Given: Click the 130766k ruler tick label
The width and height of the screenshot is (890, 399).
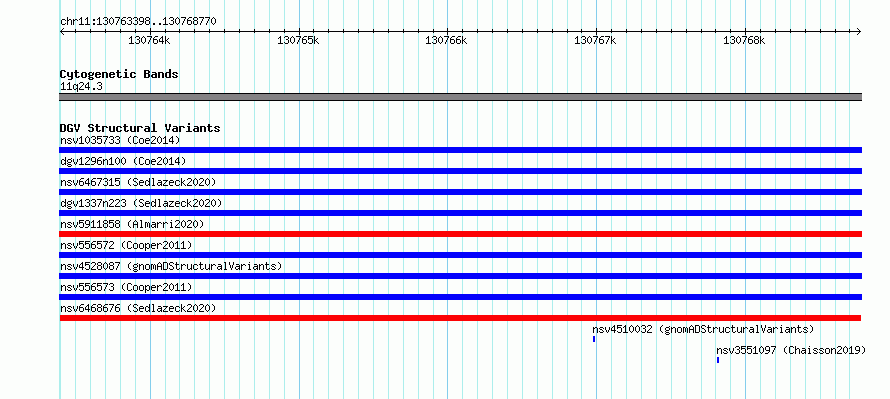Looking at the screenshot, I should 447,40.
